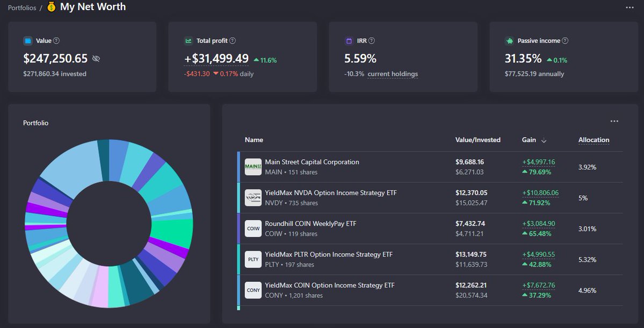
Task: Click the Passive income help question mark
Action: tap(565, 41)
